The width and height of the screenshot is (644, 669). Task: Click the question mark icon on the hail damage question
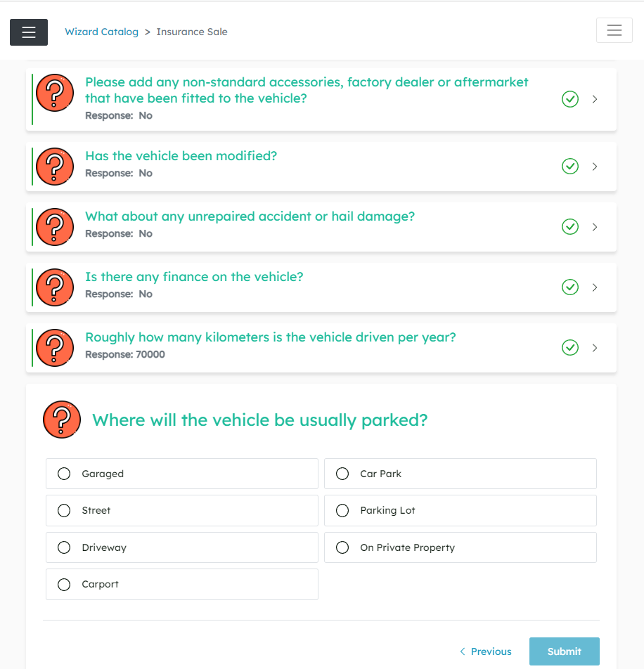point(54,226)
